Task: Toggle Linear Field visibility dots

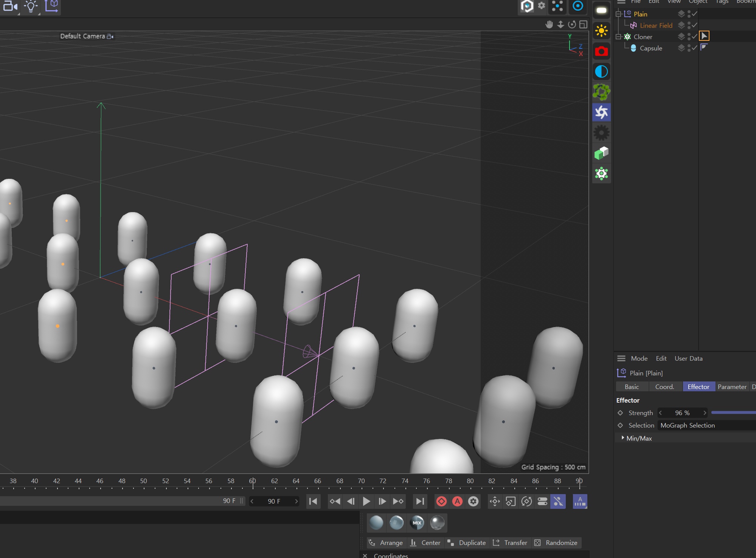Action: [689, 25]
